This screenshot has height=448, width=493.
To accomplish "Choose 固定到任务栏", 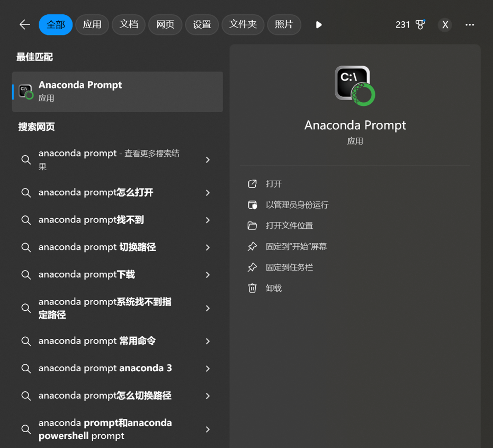I will 289,267.
